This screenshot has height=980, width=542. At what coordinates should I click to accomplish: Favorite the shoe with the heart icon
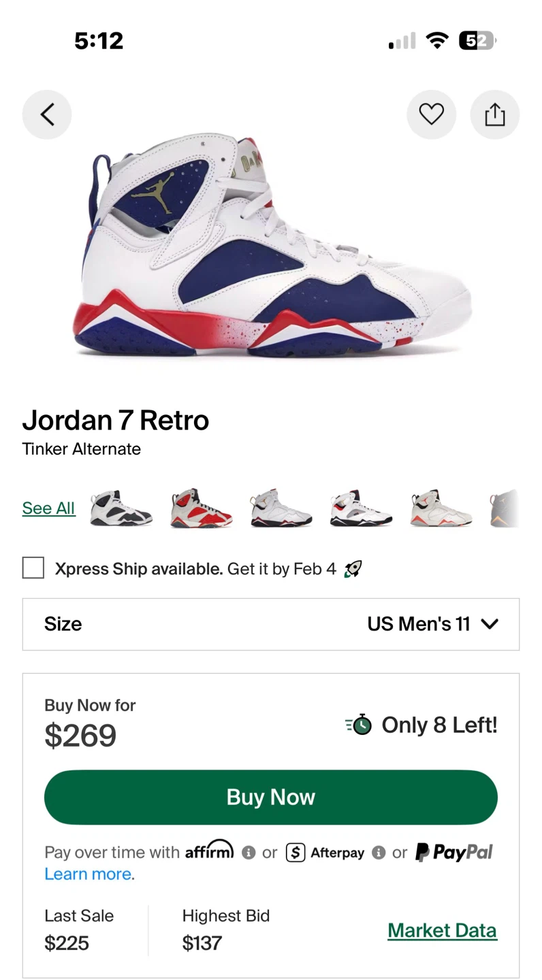[431, 114]
